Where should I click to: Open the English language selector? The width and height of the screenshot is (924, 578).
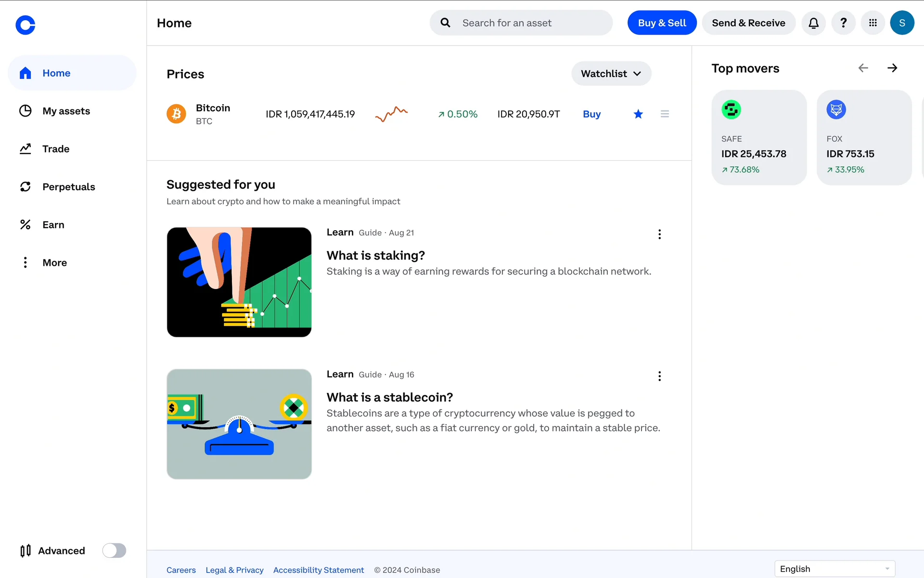click(834, 569)
